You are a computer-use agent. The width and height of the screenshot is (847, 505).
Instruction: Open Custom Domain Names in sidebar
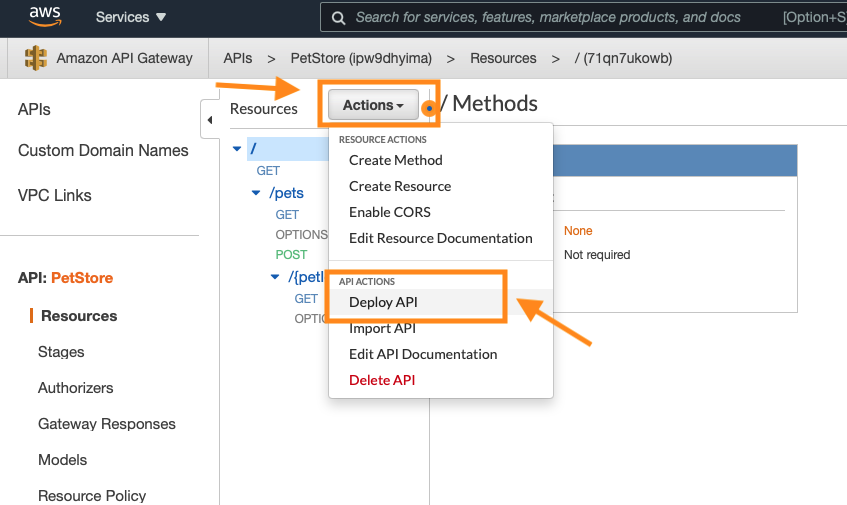click(103, 150)
